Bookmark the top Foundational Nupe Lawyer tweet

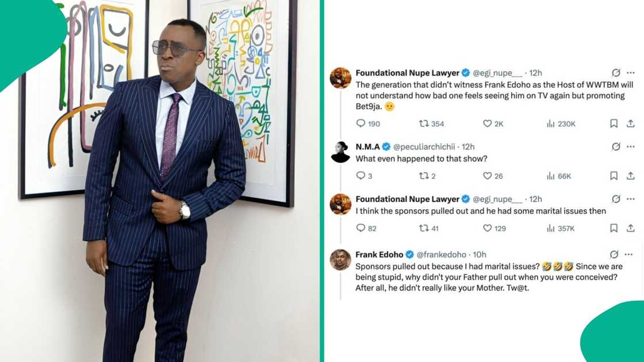tap(614, 124)
